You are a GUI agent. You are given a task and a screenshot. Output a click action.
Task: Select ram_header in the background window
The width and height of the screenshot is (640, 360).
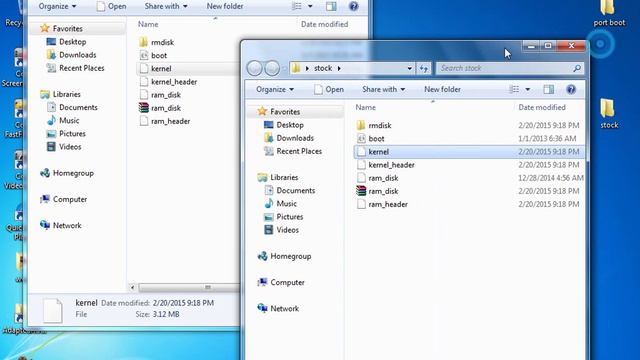170,121
